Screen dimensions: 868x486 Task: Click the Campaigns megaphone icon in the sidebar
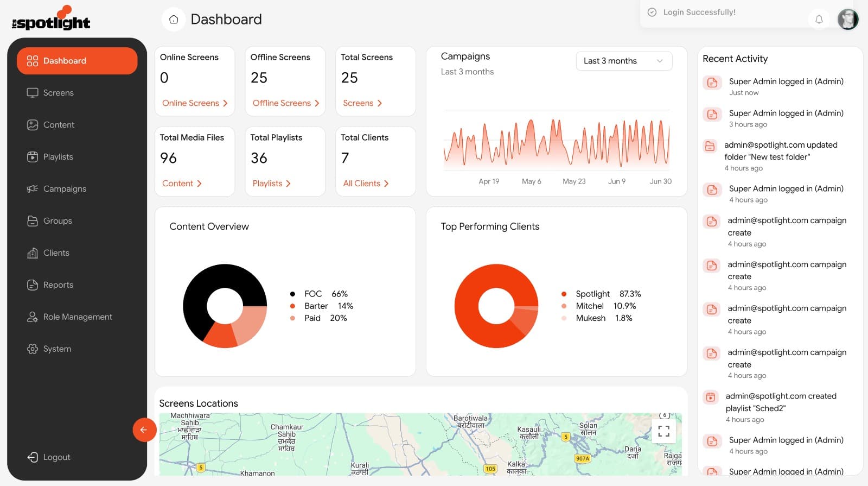coord(33,189)
